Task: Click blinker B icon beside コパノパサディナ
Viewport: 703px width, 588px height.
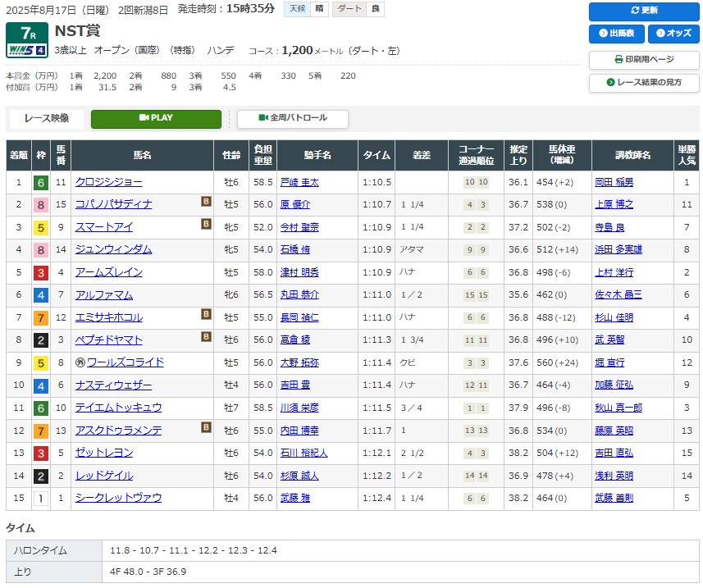Action: point(207,202)
